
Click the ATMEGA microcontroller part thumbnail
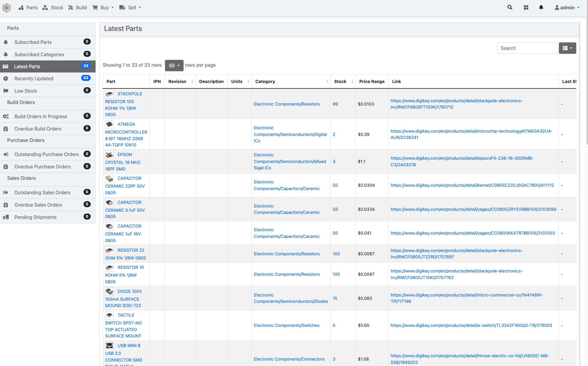click(109, 124)
